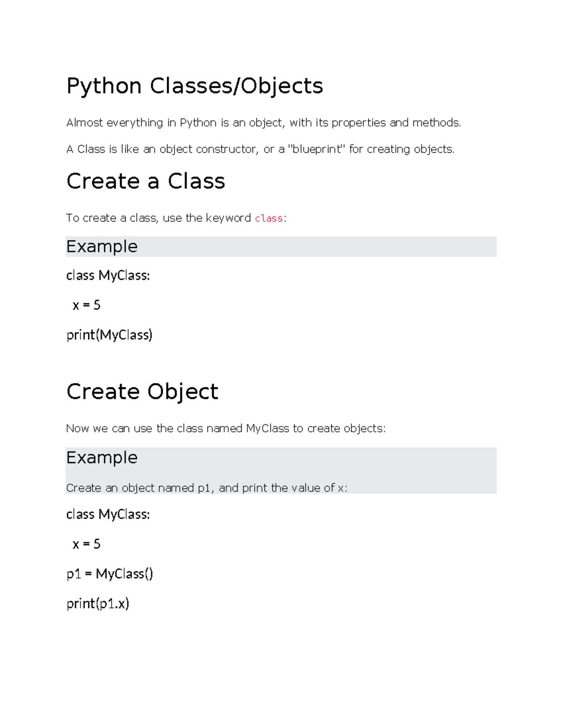Click the Almost everything in Python sentence
563x728 pixels.
[264, 123]
